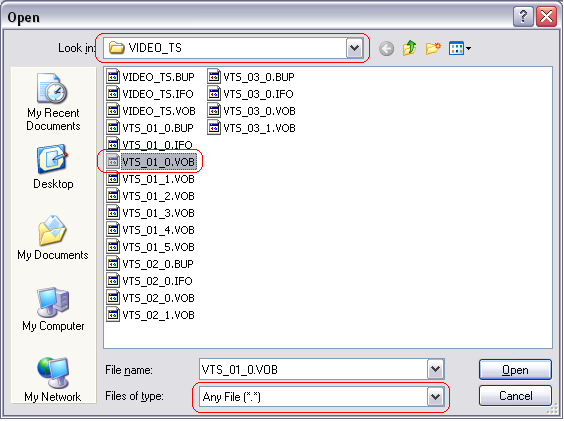Viewport: 564px width, 421px height.
Task: Click the File name input field
Action: click(313, 369)
